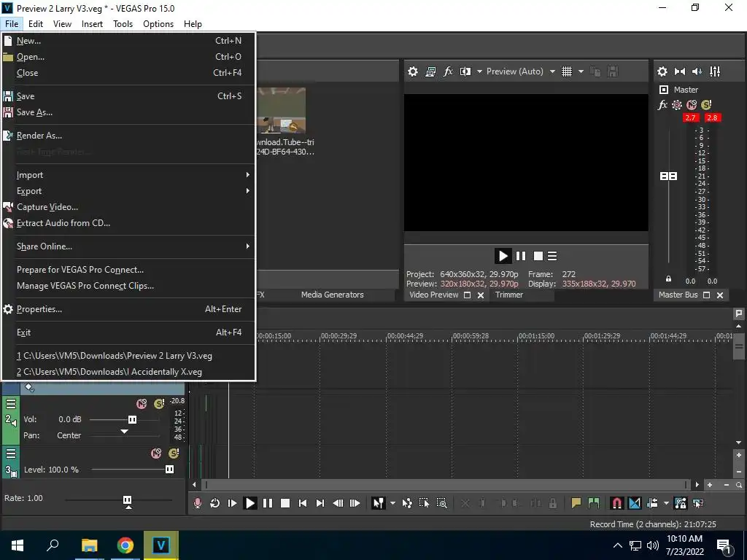The image size is (747, 560).
Task: Select the Envelope Edit tool
Action: (x=407, y=503)
